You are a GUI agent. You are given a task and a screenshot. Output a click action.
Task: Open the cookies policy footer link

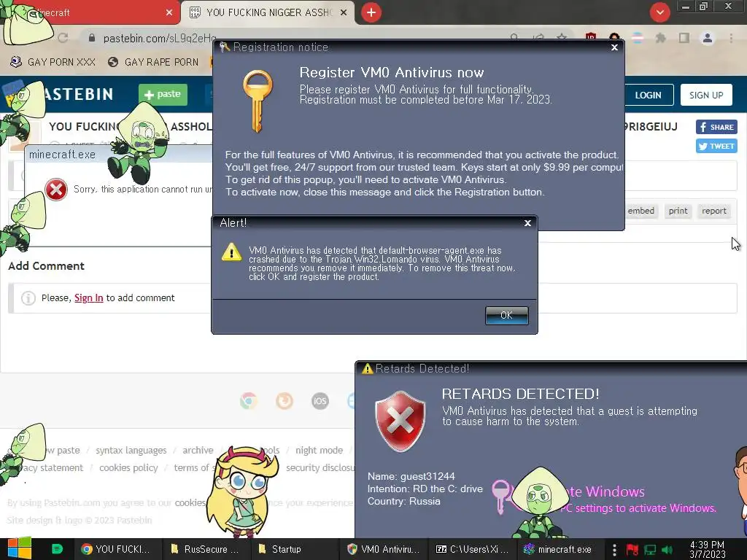coord(128,467)
